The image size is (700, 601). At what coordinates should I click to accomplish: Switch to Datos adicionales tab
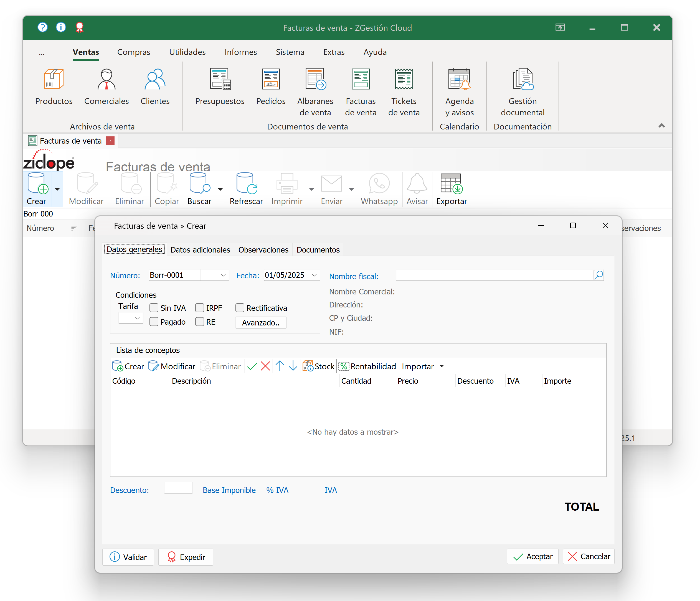tap(200, 249)
